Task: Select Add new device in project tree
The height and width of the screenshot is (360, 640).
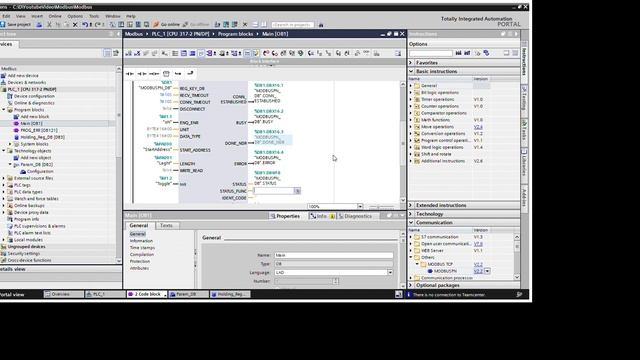Action: pos(23,76)
